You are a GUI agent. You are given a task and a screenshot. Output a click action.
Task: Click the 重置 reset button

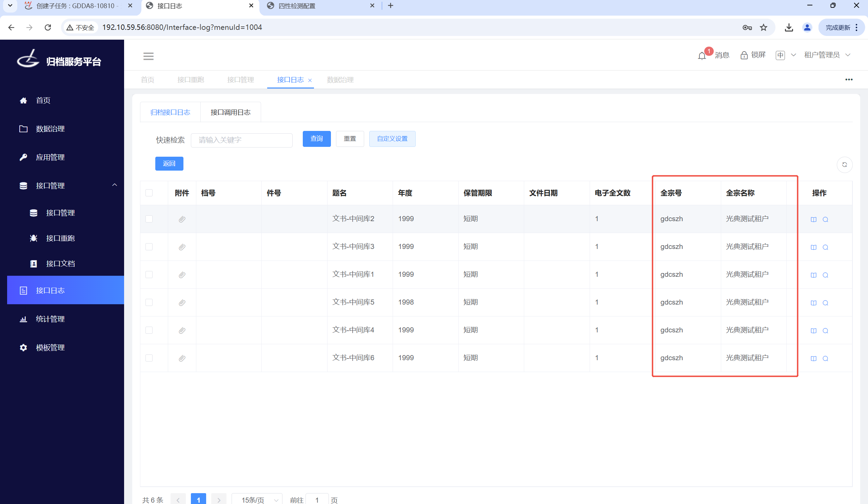pos(350,139)
